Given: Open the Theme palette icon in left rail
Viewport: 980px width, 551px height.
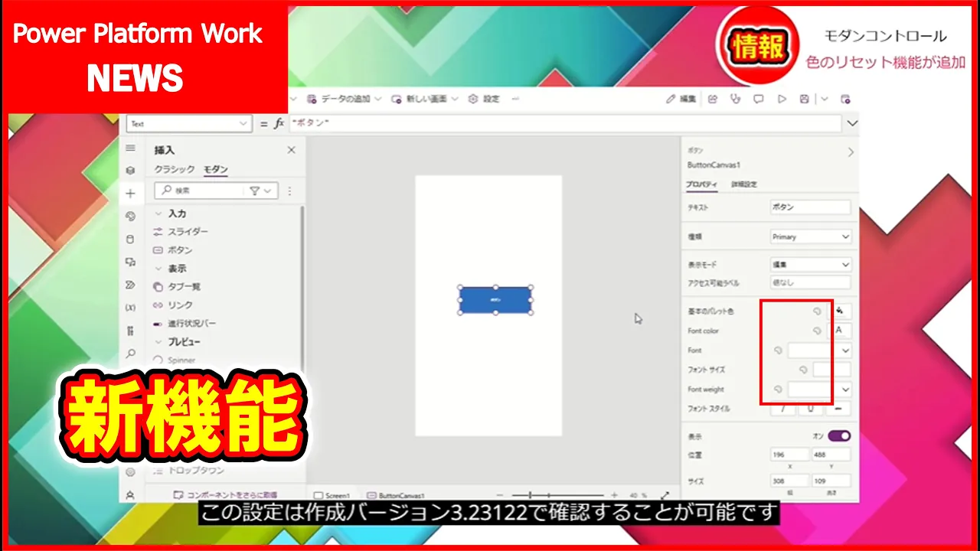Looking at the screenshot, I should point(130,217).
